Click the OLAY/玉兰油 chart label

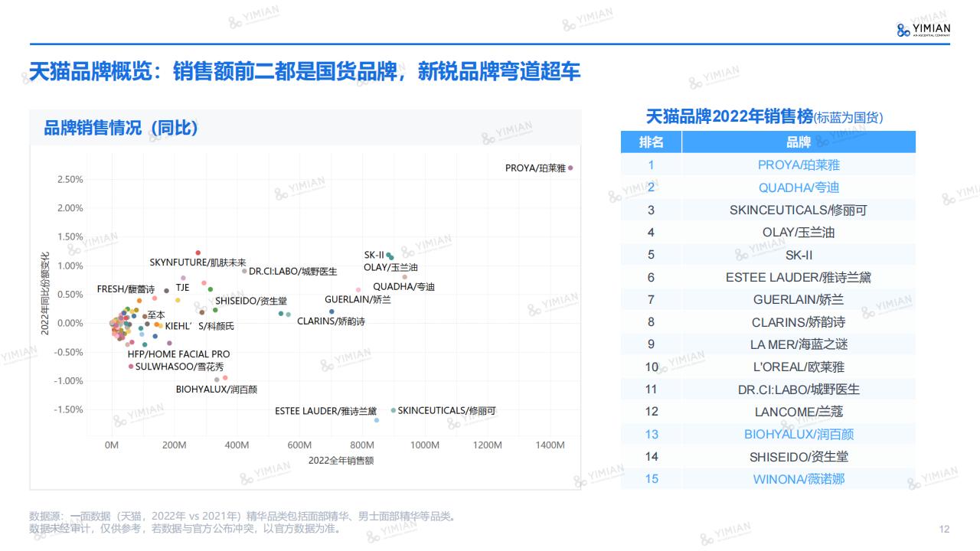click(390, 267)
